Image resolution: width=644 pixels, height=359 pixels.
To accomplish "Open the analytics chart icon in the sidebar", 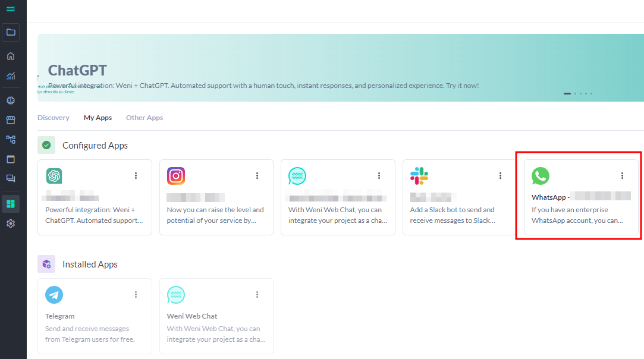I will pyautogui.click(x=11, y=76).
